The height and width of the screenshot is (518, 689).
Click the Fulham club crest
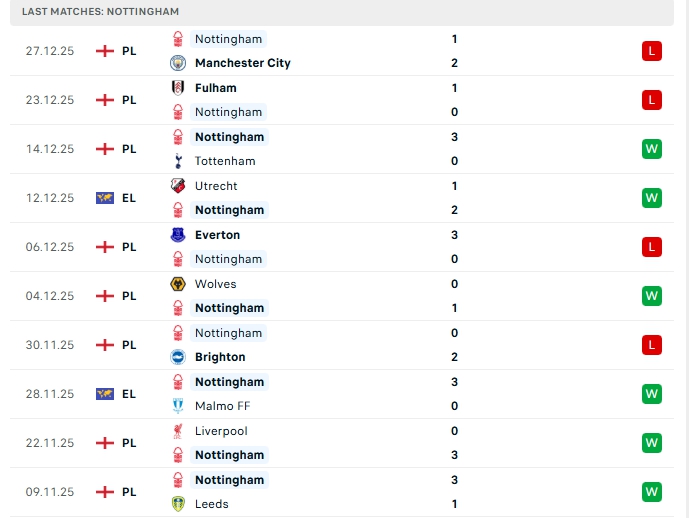tap(178, 88)
